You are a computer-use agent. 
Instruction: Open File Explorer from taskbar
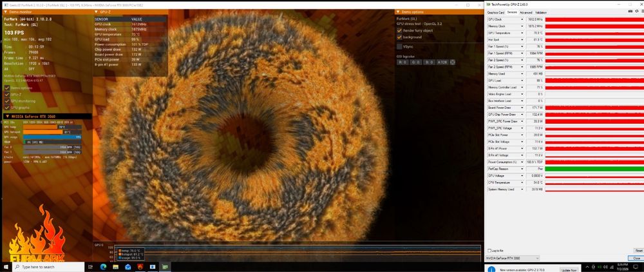coord(115,267)
